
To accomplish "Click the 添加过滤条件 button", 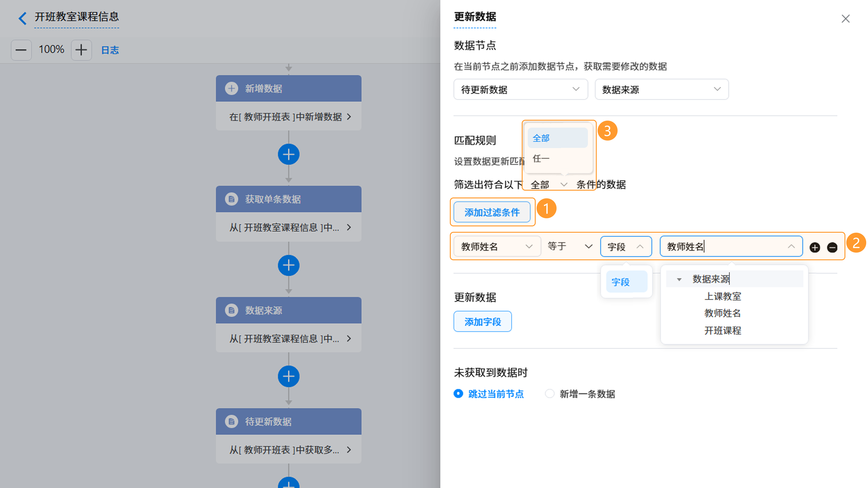I will [x=492, y=212].
